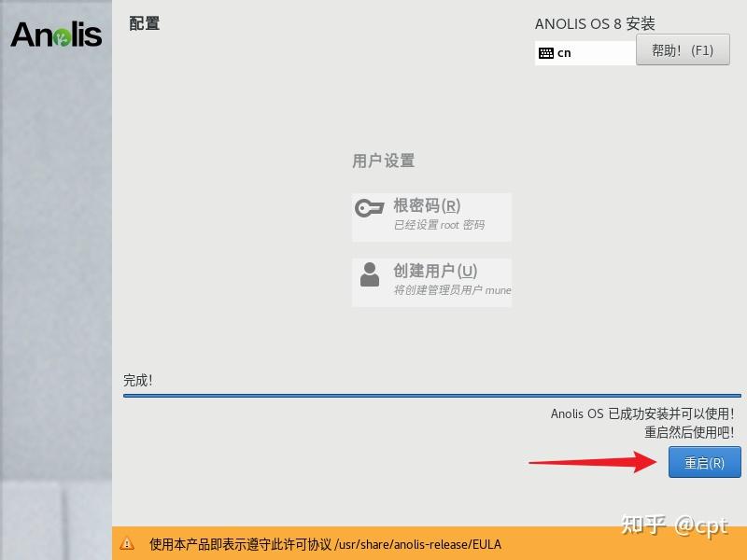Click the keyboard icon next to cn

pyautogui.click(x=546, y=53)
